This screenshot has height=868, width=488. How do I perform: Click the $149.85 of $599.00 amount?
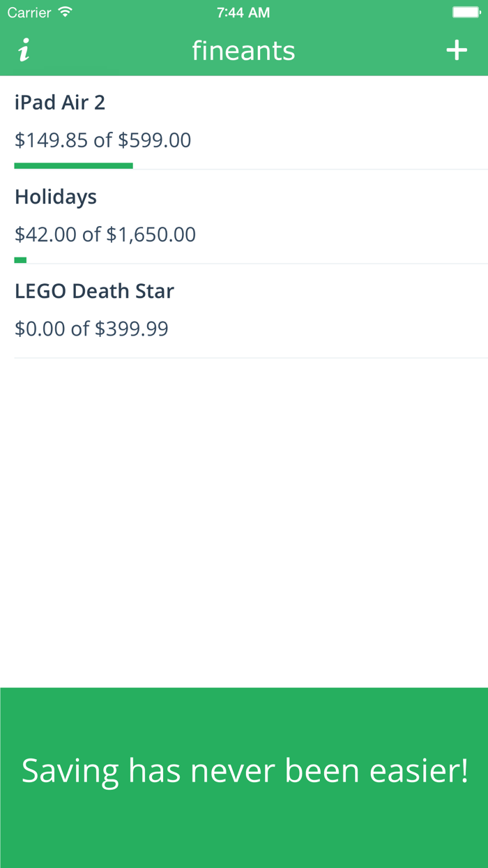tap(102, 140)
